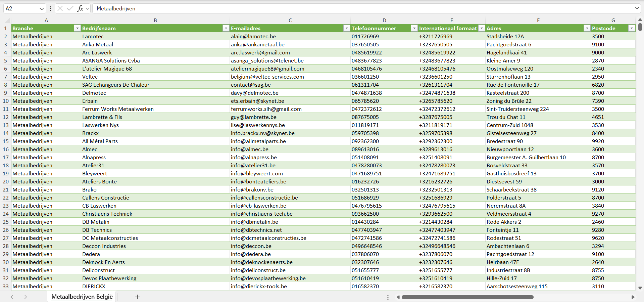
Task: Expand the formula bar with chevron
Action: tap(637, 8)
